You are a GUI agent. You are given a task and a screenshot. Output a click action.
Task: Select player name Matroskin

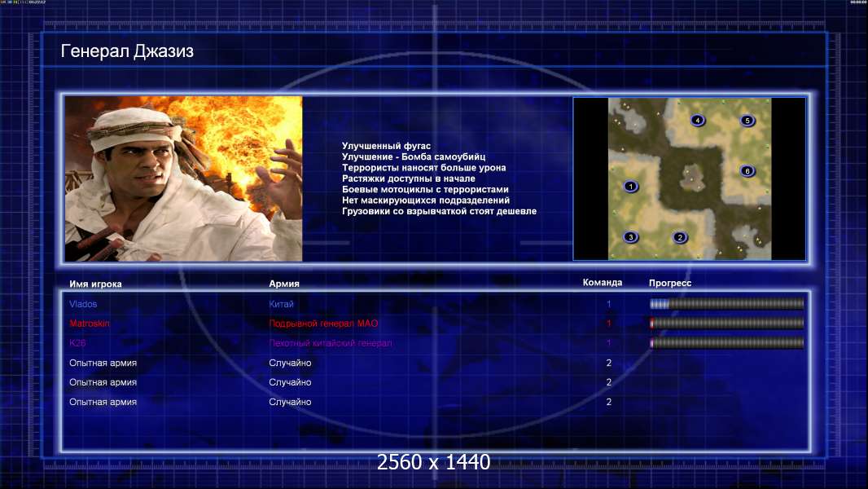(89, 324)
